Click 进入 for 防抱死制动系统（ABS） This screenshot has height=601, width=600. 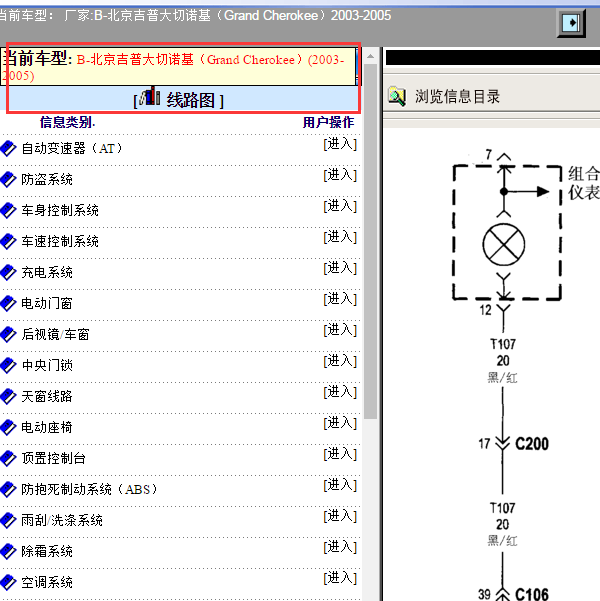pyautogui.click(x=340, y=486)
